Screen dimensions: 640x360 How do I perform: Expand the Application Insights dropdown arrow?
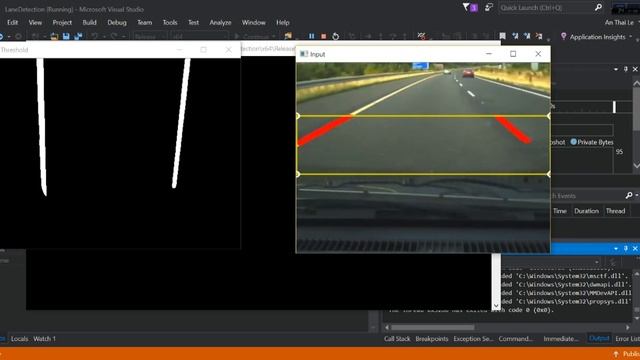[x=631, y=37]
